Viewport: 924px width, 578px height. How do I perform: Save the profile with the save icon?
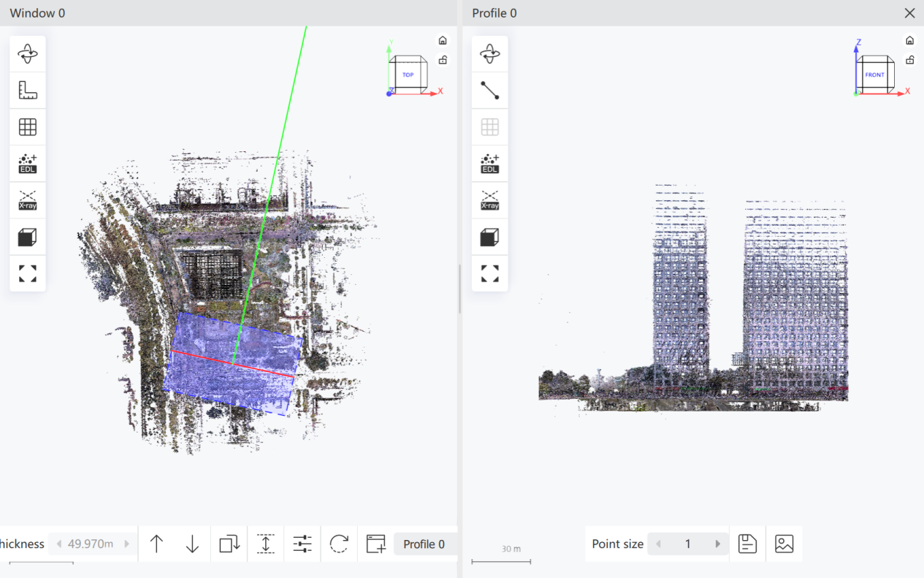click(x=747, y=544)
